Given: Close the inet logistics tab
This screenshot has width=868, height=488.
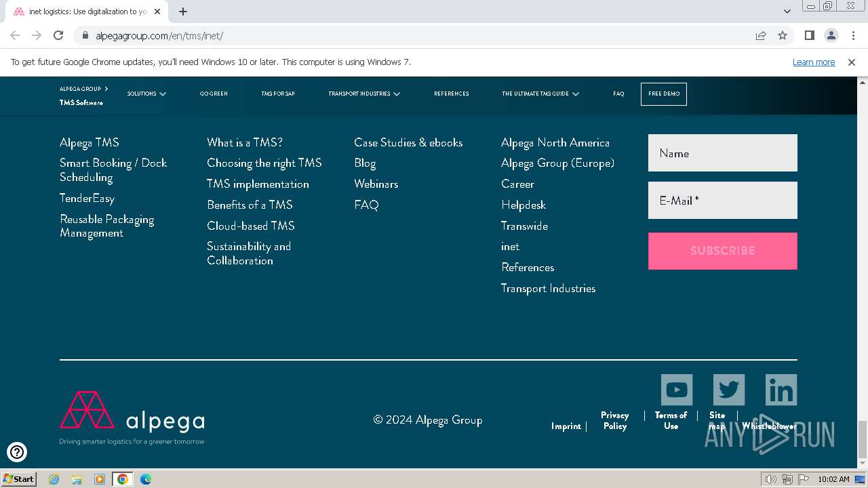Looking at the screenshot, I should click(x=159, y=12).
